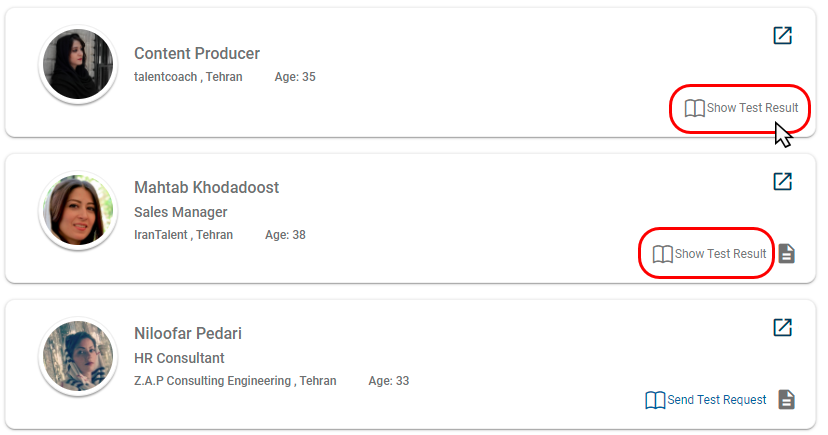Click the Content Producer's profile photo
The height and width of the screenshot is (435, 828).
pyautogui.click(x=72, y=65)
